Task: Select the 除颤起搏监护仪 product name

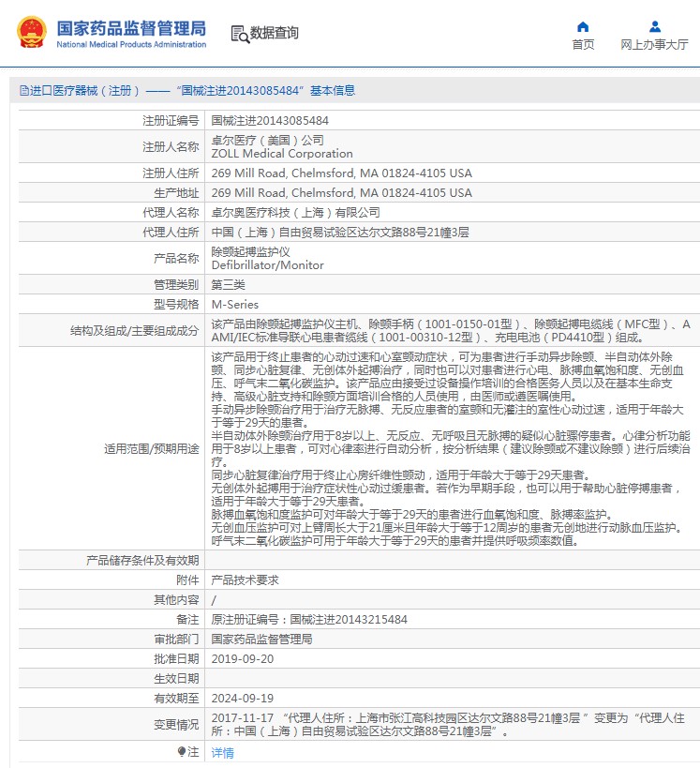Action: (250, 251)
